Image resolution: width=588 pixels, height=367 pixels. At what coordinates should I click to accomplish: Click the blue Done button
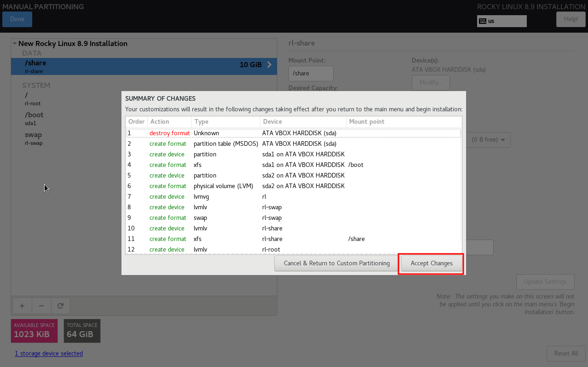(x=17, y=19)
